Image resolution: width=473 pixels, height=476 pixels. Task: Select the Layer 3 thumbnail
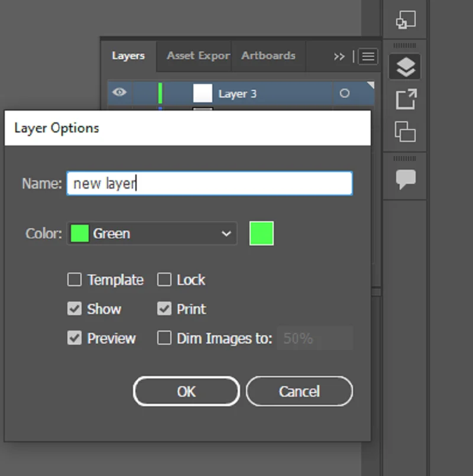pyautogui.click(x=202, y=93)
